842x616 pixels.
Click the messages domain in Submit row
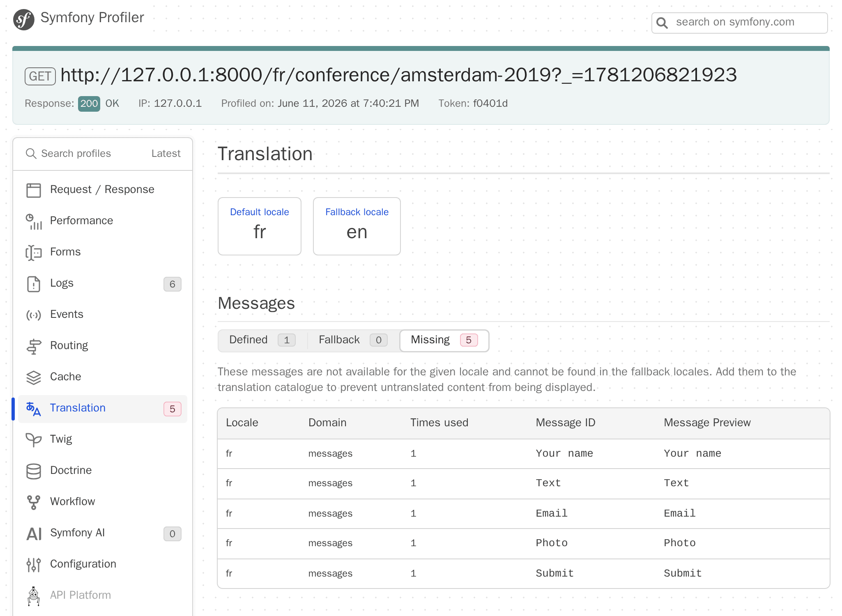click(x=330, y=574)
